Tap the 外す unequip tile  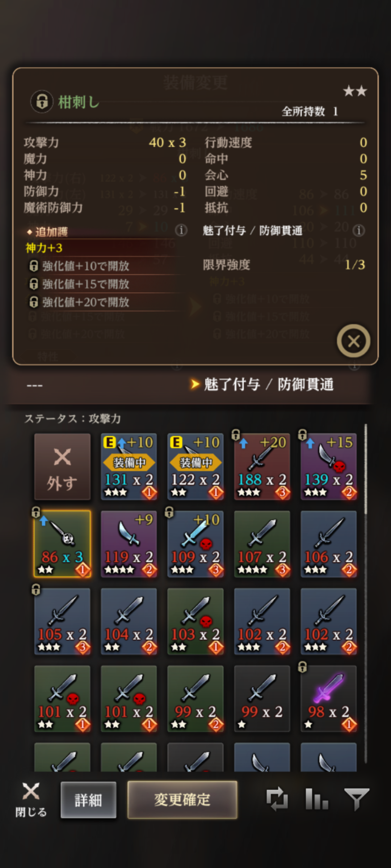(x=62, y=467)
